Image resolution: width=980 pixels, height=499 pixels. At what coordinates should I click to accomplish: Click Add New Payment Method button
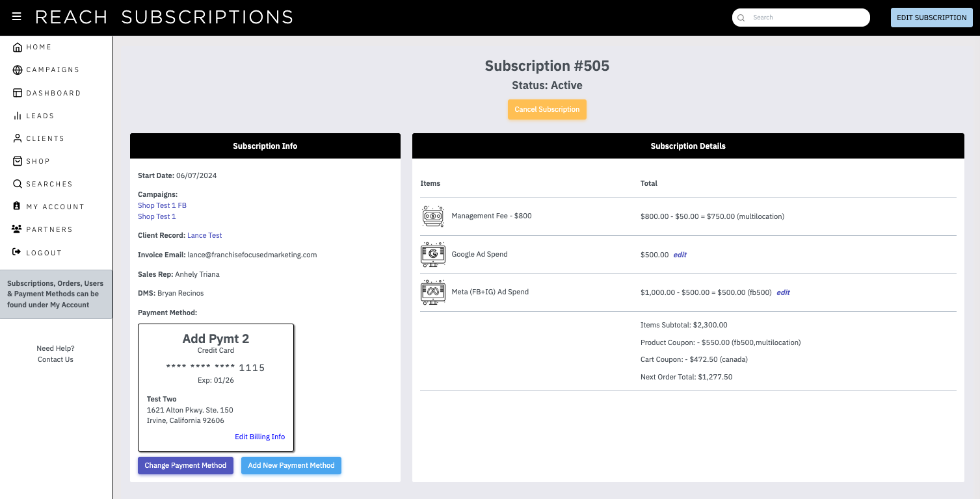coord(291,465)
